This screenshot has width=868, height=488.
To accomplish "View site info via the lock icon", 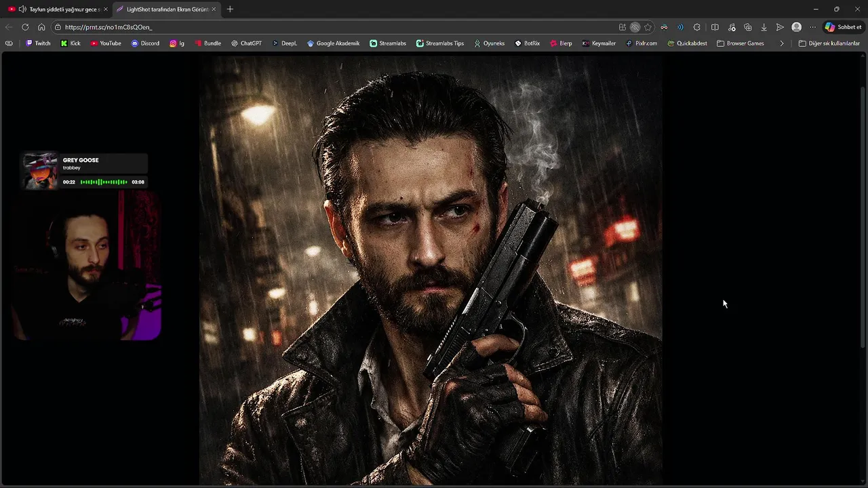I will coord(58,27).
